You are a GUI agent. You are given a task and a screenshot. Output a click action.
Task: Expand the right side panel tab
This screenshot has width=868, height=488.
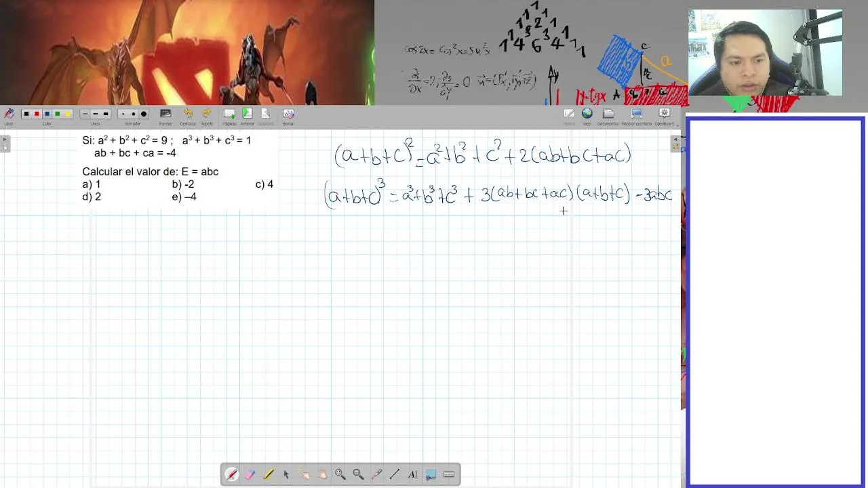(675, 143)
